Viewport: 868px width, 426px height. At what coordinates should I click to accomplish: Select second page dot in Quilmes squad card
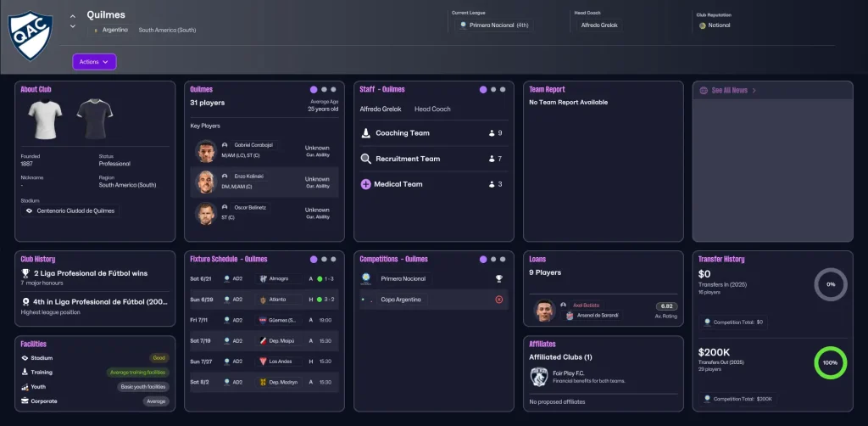pos(325,90)
